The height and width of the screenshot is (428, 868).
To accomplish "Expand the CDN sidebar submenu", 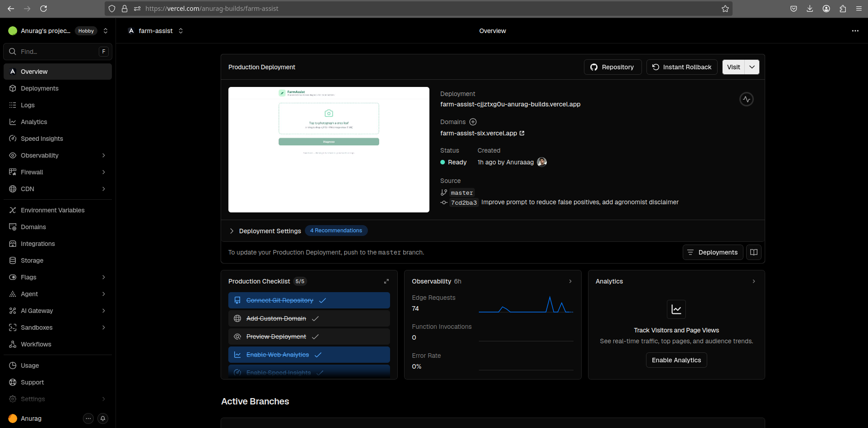I will (104, 189).
